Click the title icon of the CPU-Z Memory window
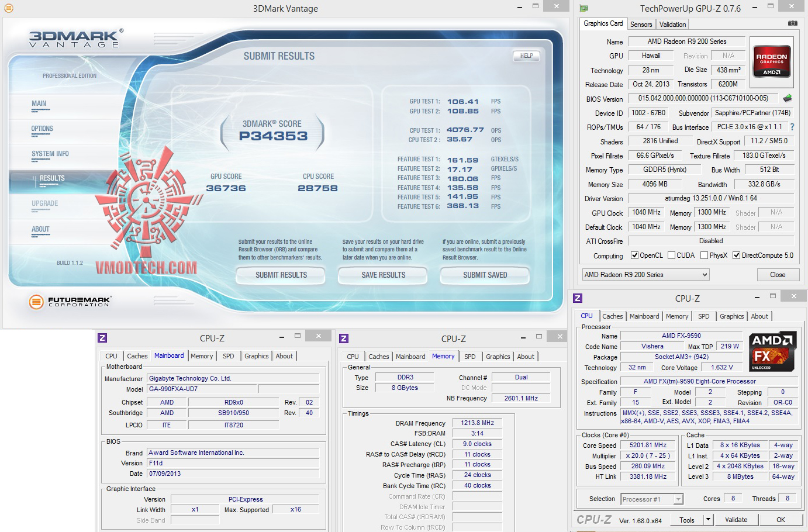Image resolution: width=808 pixels, height=532 pixels. click(344, 338)
